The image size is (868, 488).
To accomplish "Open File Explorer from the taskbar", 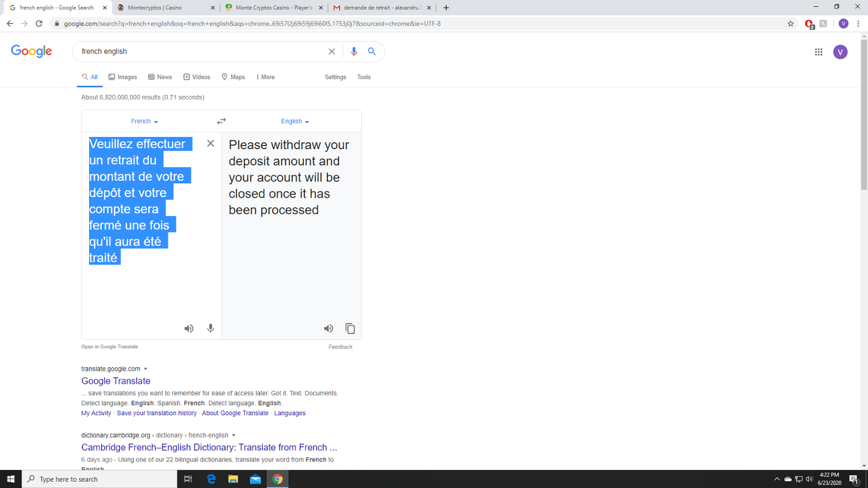I will [233, 479].
